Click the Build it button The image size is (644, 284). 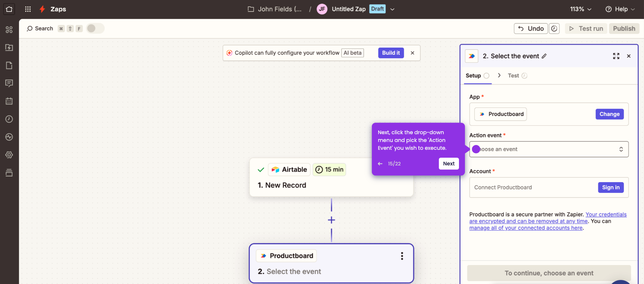click(391, 53)
